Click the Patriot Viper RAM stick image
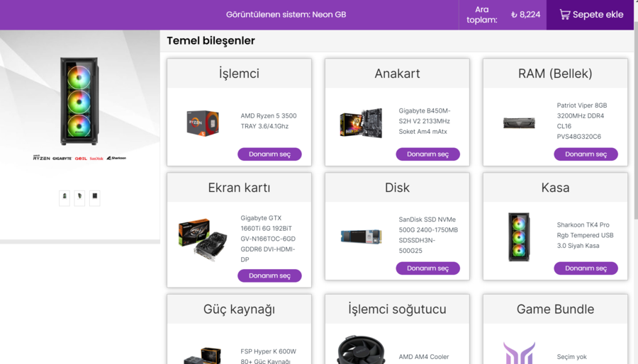Viewport: 638px width, 364px height. (519, 123)
